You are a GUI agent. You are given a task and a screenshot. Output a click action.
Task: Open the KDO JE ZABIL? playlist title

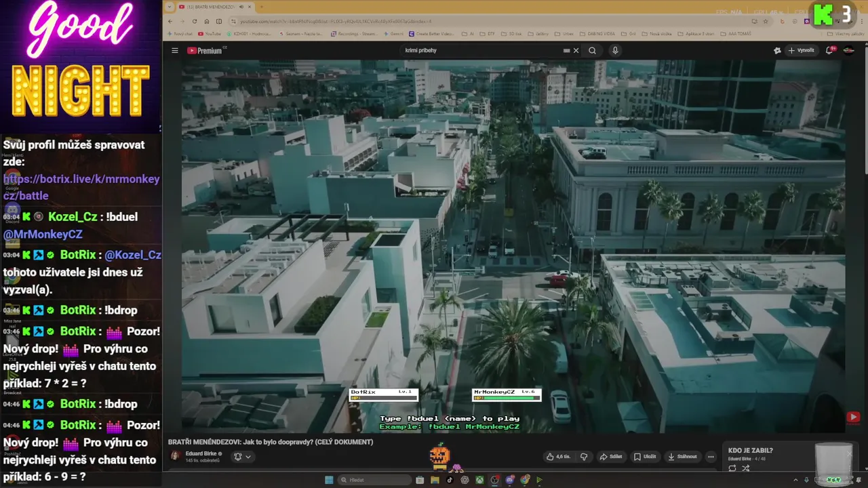[x=750, y=450]
